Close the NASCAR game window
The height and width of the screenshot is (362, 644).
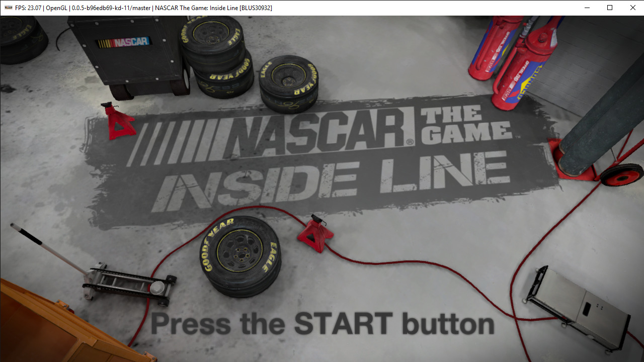coord(632,8)
